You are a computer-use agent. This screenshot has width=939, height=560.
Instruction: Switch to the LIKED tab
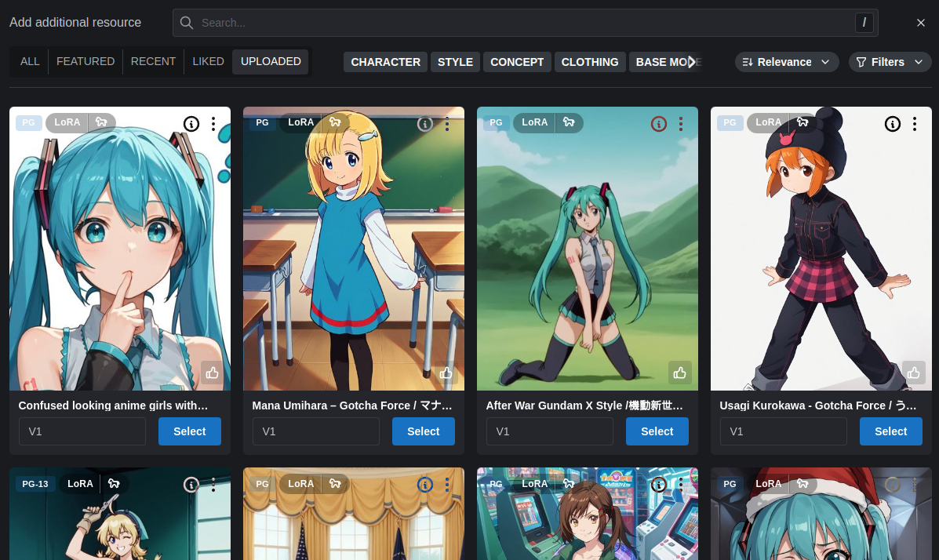pos(209,62)
